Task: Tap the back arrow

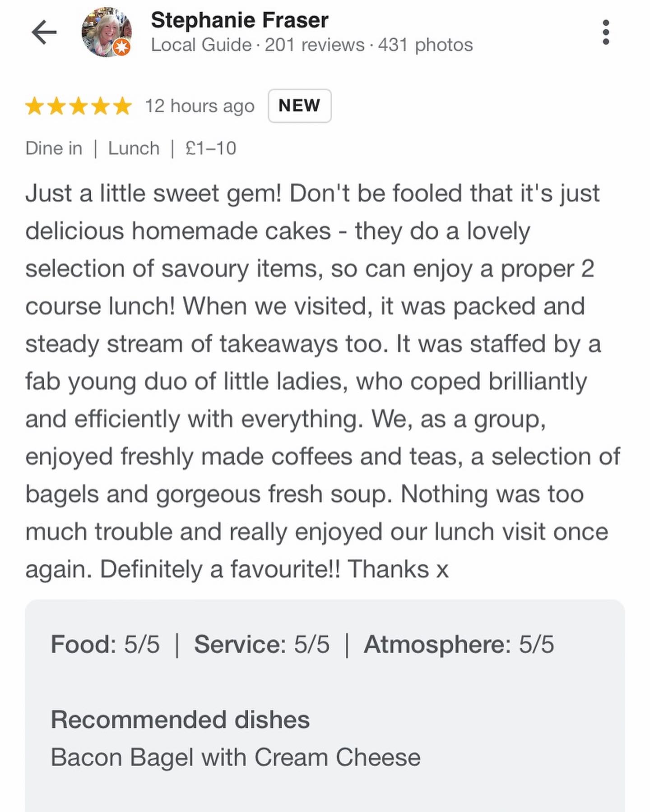Action: pyautogui.click(x=44, y=32)
